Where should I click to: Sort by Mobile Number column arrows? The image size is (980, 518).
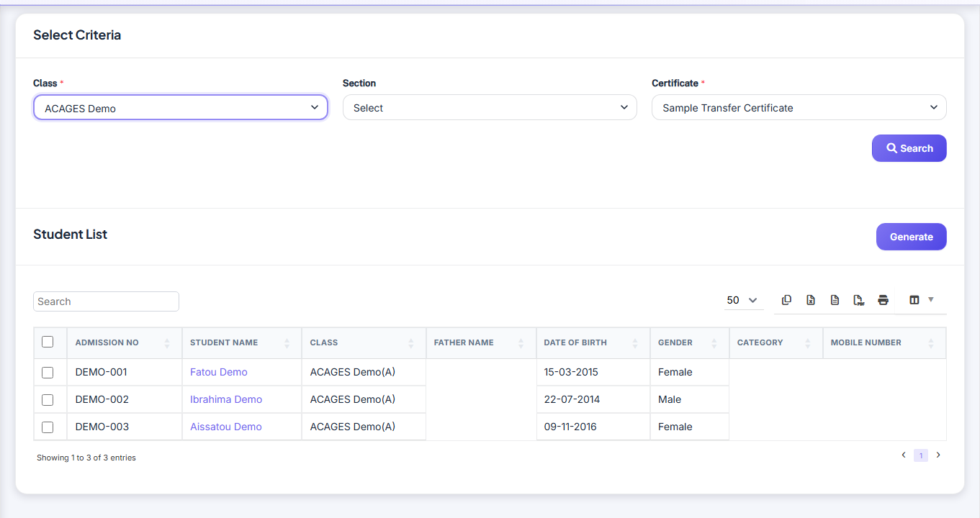point(931,343)
